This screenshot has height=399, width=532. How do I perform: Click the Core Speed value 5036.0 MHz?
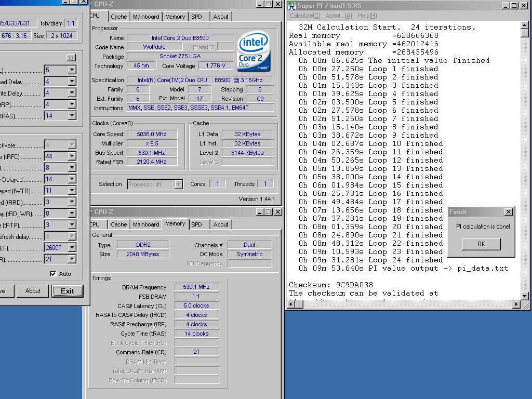[152, 134]
